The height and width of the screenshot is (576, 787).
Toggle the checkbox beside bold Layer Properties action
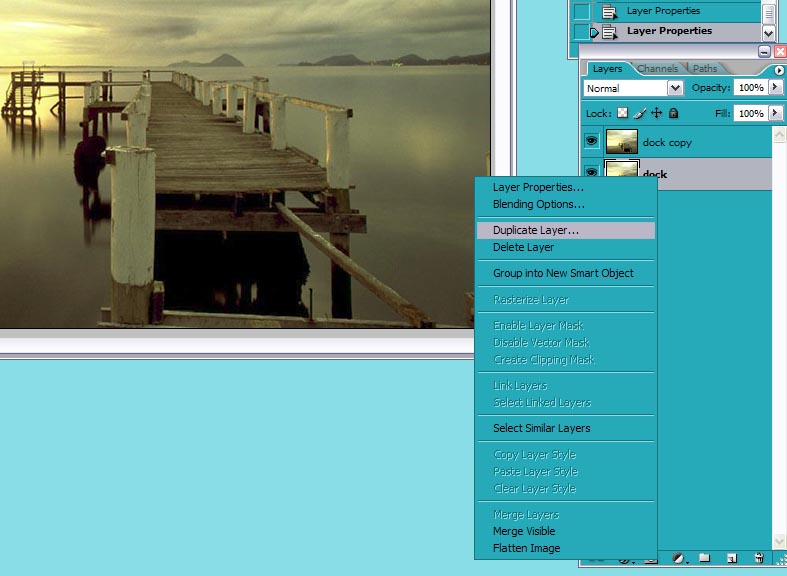[x=581, y=32]
